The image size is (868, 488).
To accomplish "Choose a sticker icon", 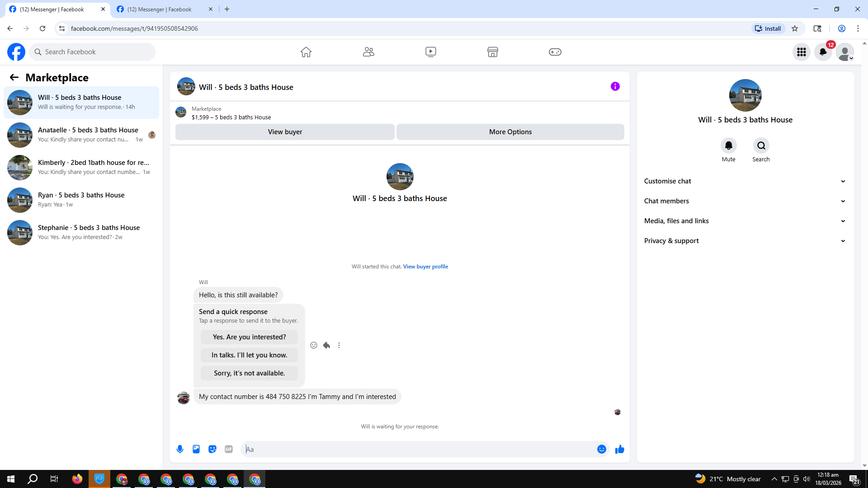I will pos(212,449).
